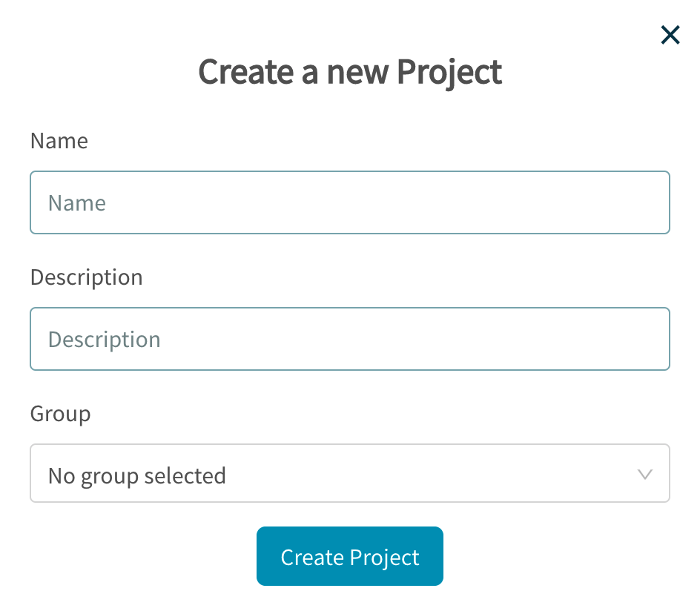Select the 'No group selected' text

(x=136, y=475)
